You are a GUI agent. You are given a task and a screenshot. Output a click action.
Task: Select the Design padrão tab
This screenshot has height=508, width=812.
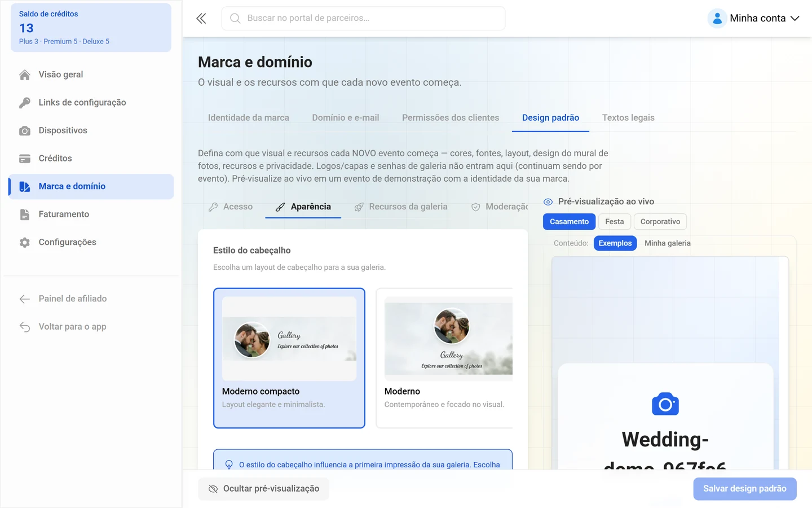550,118
